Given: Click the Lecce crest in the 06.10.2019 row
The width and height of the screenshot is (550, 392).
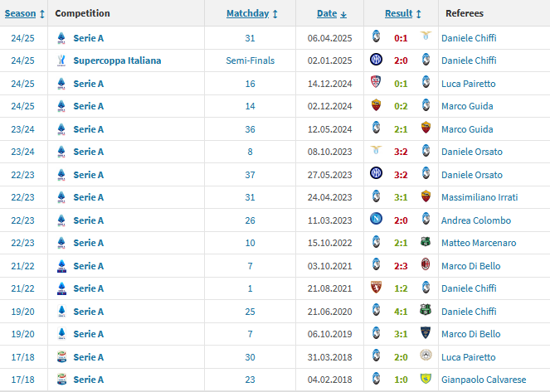Looking at the screenshot, I should 426,334.
